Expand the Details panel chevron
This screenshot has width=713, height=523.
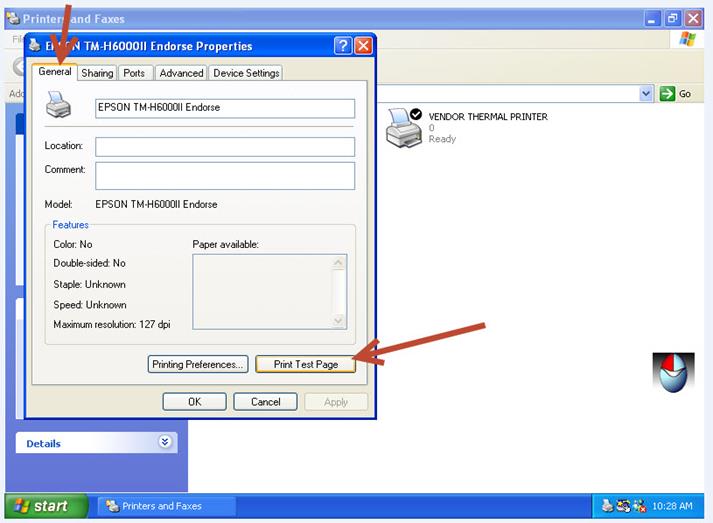click(165, 441)
